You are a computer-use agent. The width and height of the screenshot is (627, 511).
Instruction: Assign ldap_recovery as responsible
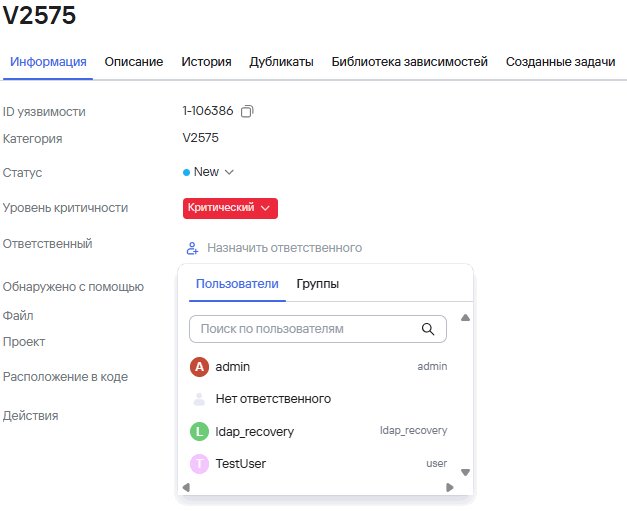(318, 431)
